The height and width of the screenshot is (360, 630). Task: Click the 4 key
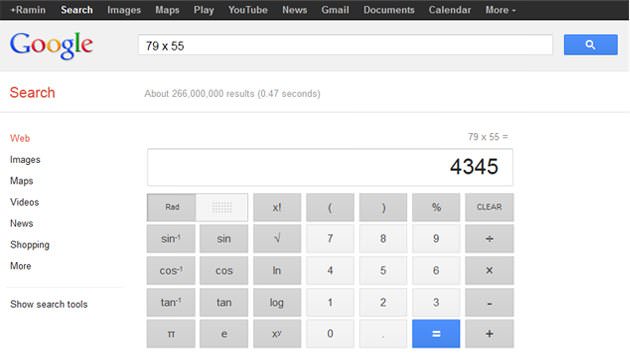point(330,270)
